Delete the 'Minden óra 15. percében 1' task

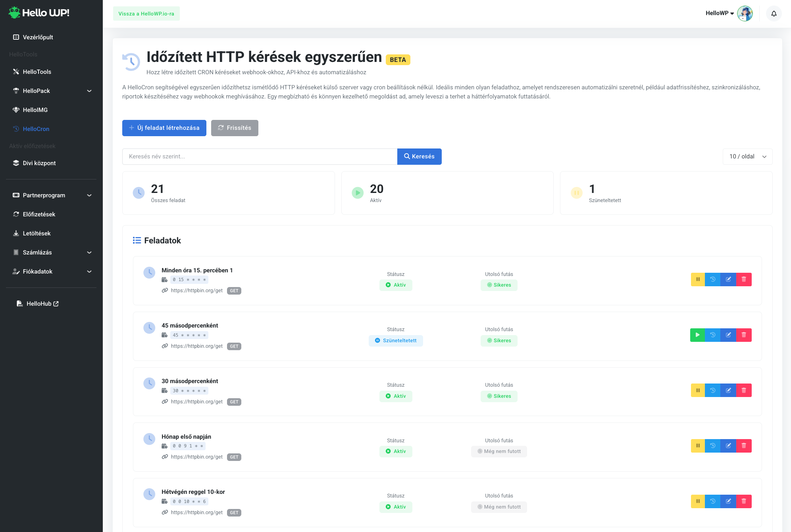pos(744,279)
